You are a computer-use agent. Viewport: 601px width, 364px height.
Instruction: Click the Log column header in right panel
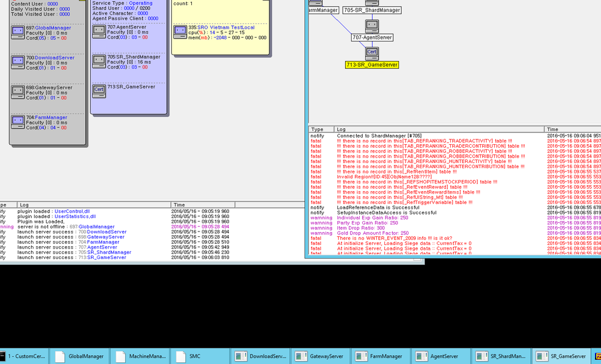pos(342,129)
